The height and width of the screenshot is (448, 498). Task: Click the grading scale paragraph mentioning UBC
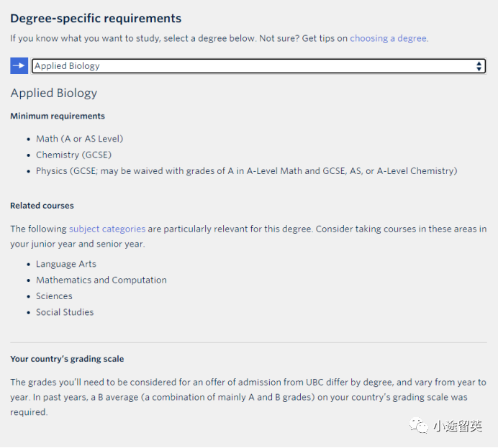tap(248, 397)
